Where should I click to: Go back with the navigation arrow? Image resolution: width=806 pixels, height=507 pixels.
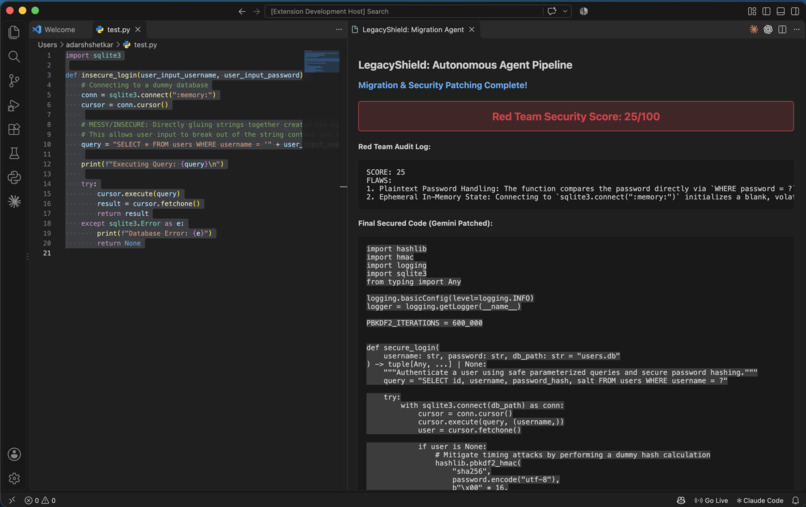pyautogui.click(x=242, y=11)
